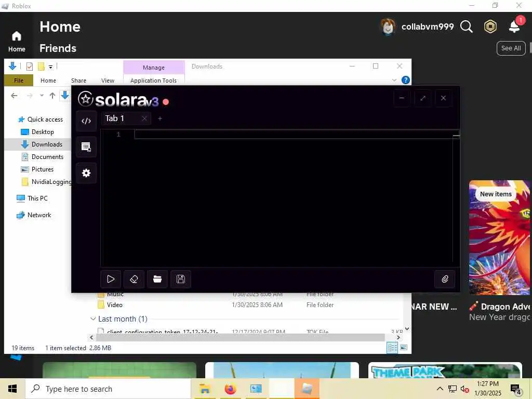Screen dimensions: 532x399
Task: Open Roblox notifications via the bell icon
Action: pos(514,26)
